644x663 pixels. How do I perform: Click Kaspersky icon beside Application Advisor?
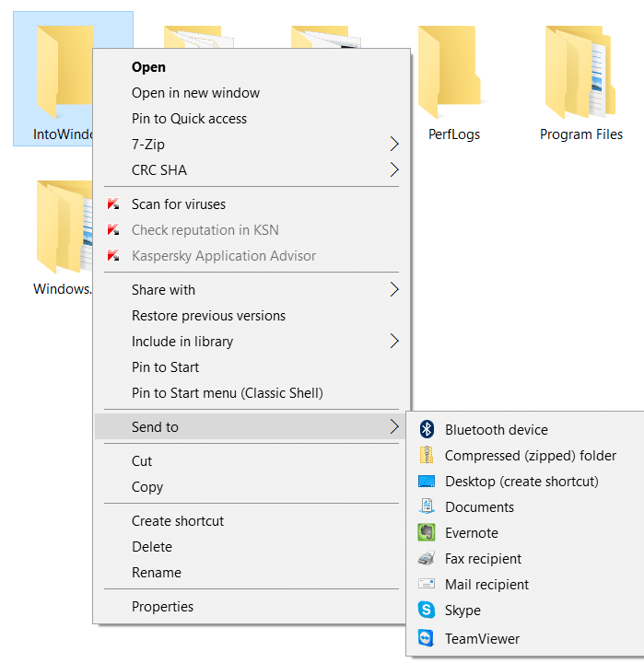(113, 255)
